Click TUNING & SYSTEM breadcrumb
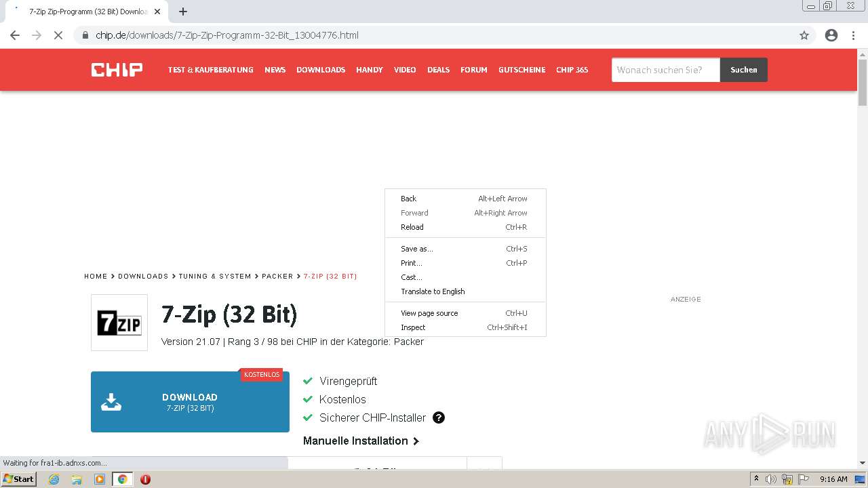 (215, 277)
